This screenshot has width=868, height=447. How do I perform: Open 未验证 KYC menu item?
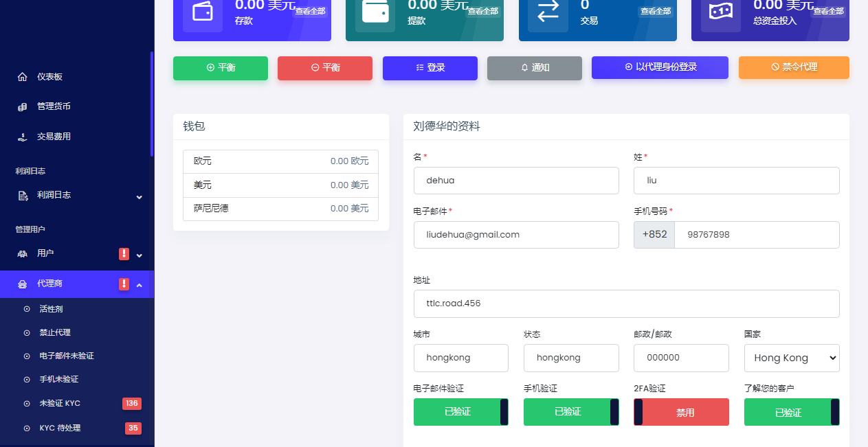(60, 403)
